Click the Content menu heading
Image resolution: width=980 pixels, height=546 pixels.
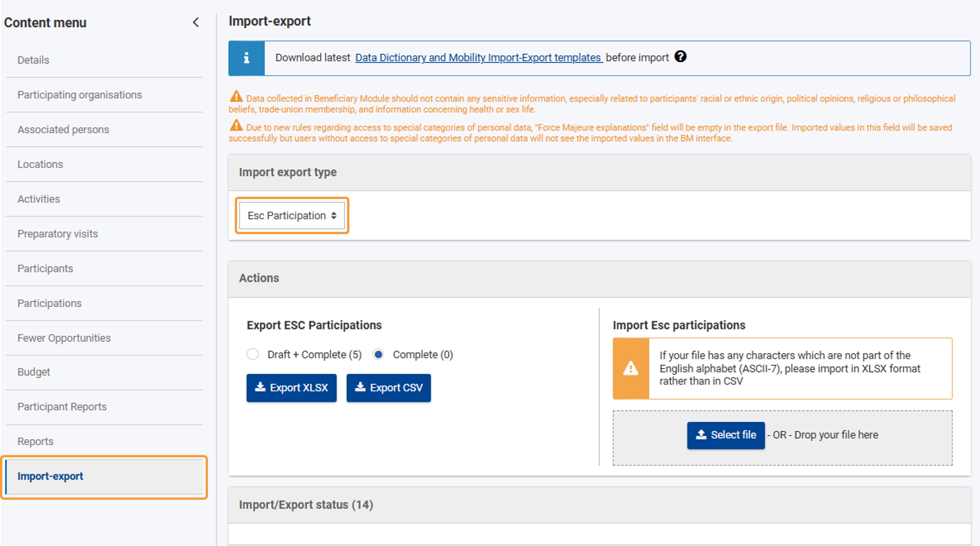pyautogui.click(x=45, y=23)
